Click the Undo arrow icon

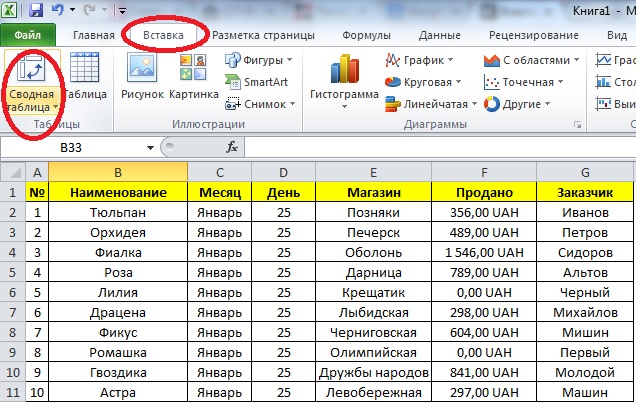tap(57, 10)
